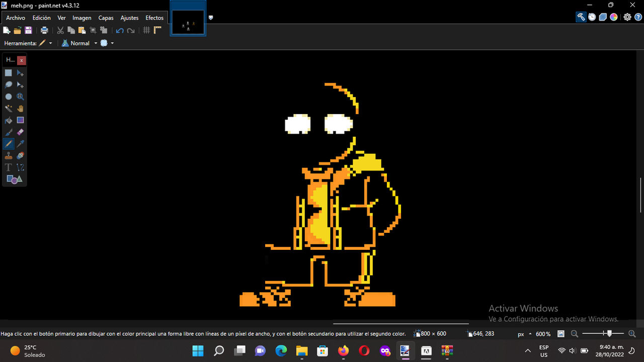
Task: Click the Crop to Selection icon
Action: pos(93,30)
